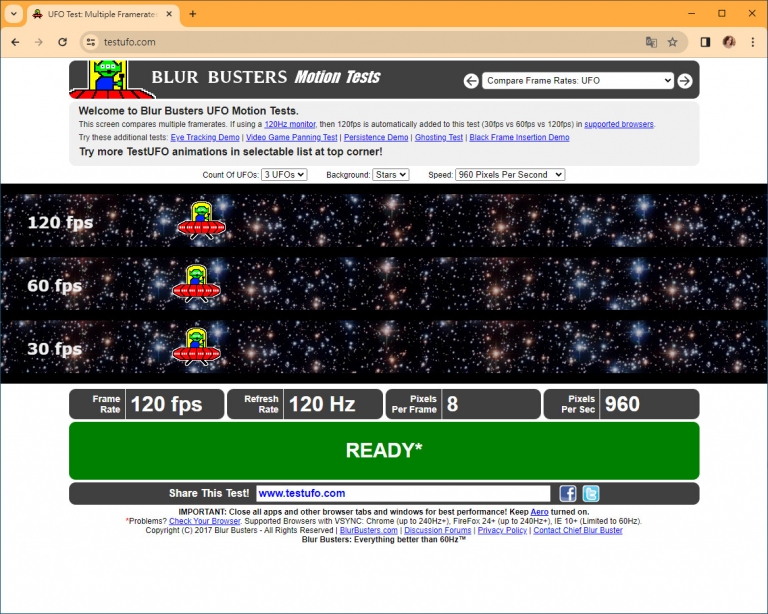
Task: Reload the testufo.com page
Action: (x=62, y=42)
